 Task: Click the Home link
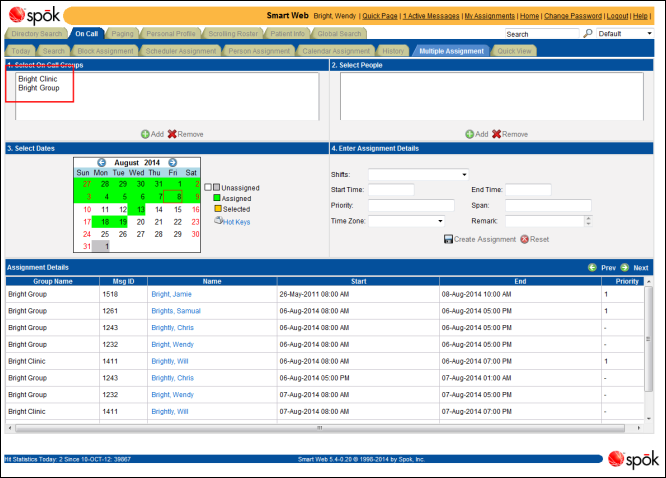[x=529, y=16]
